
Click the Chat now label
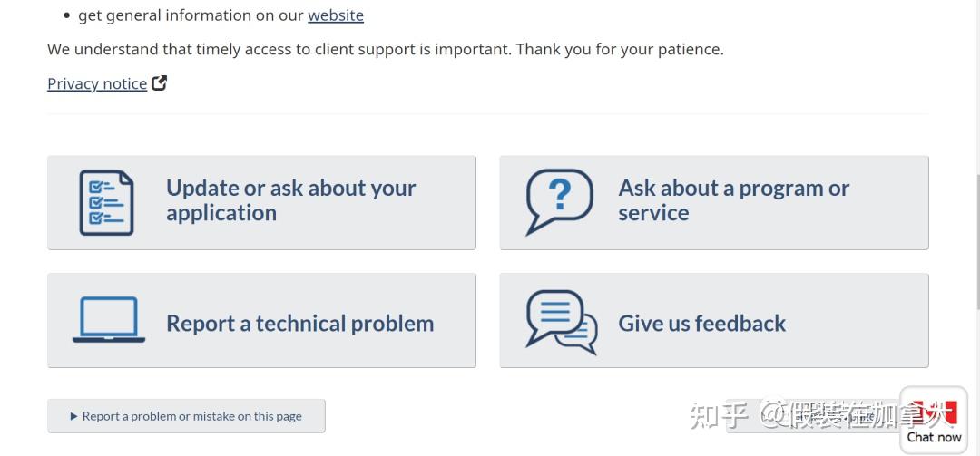pos(934,437)
